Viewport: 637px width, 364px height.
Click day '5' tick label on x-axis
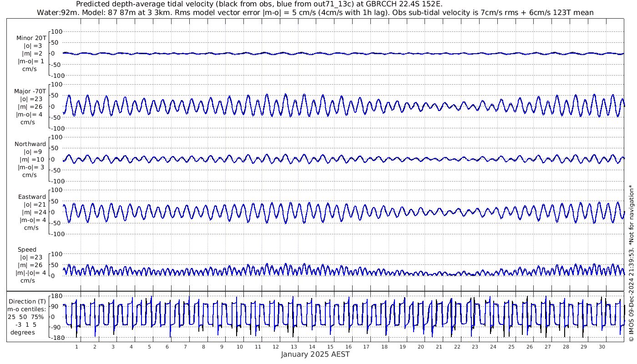tap(149, 347)
